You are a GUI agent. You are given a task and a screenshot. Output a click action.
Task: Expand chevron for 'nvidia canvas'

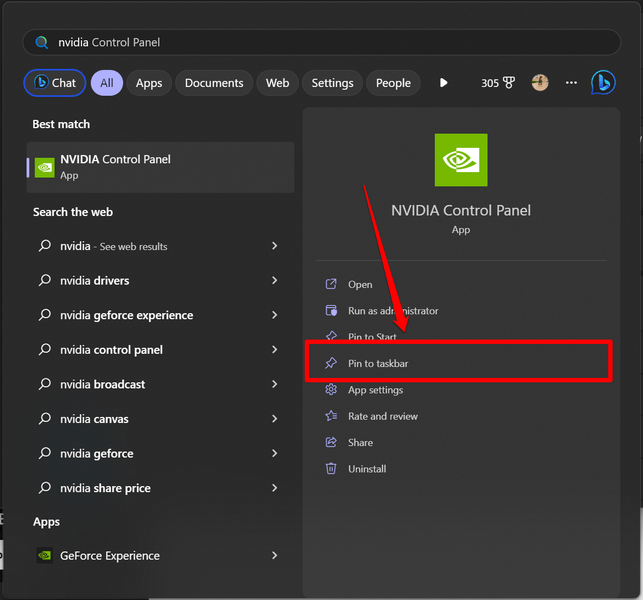click(274, 419)
